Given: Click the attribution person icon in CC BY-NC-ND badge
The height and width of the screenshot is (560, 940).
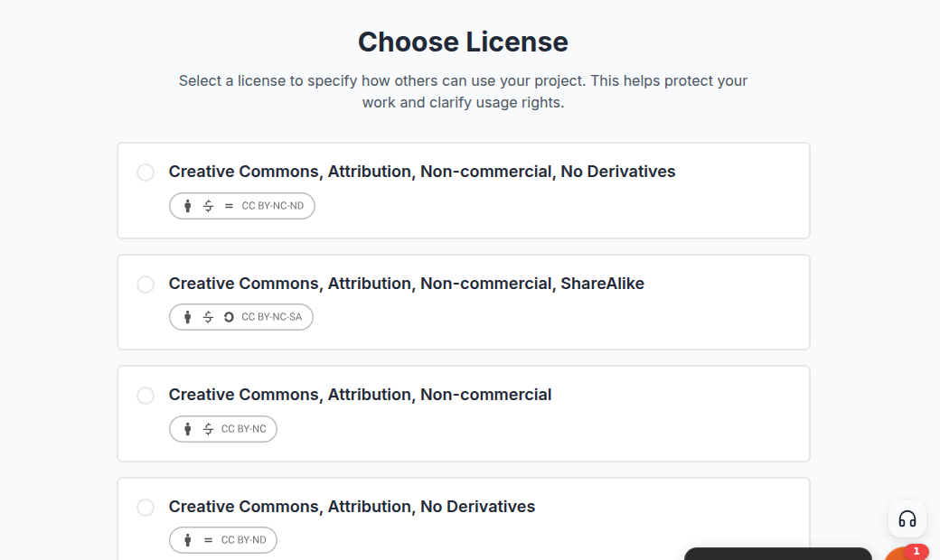Looking at the screenshot, I should pyautogui.click(x=188, y=206).
